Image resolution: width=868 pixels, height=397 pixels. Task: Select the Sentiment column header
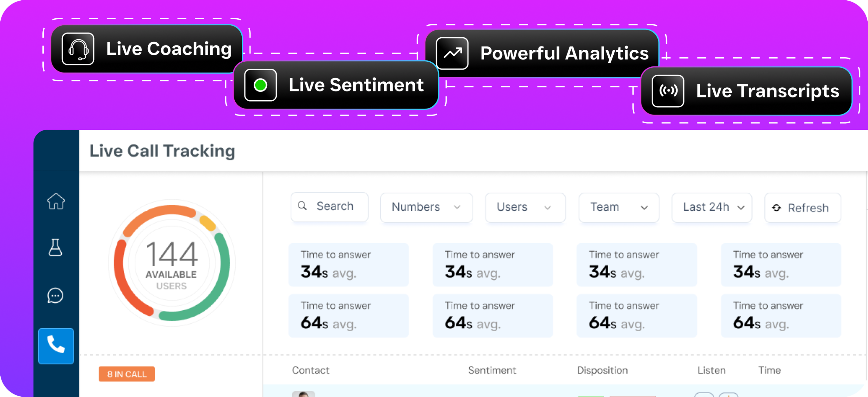tap(492, 370)
